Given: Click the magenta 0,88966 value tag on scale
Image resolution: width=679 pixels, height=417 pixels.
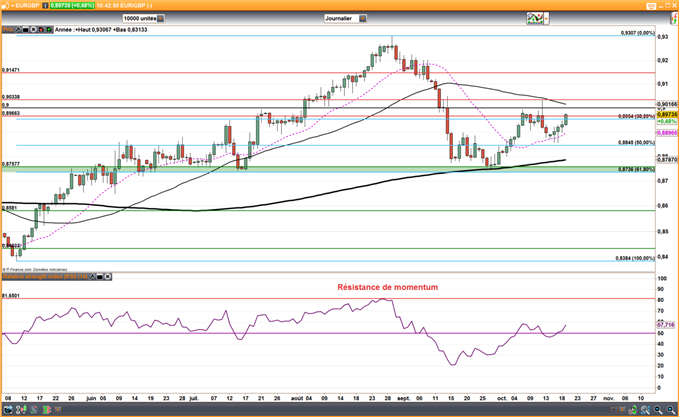Looking at the screenshot, I should (x=667, y=133).
